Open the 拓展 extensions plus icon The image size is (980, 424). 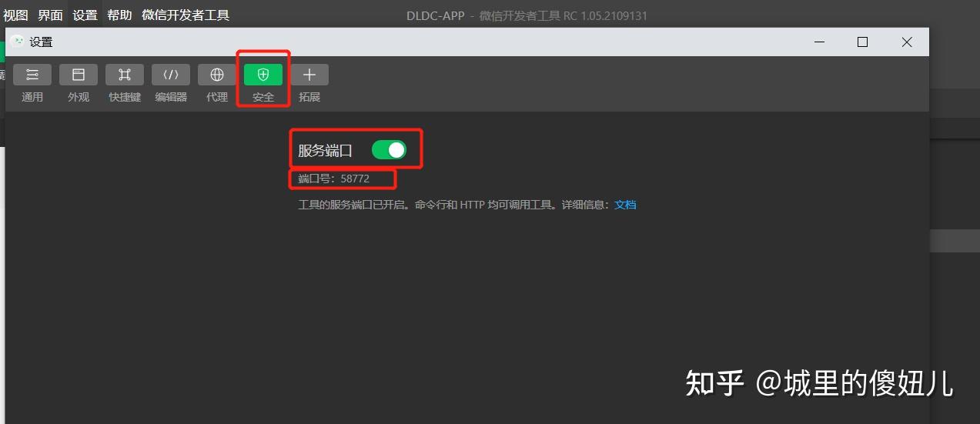[309, 75]
